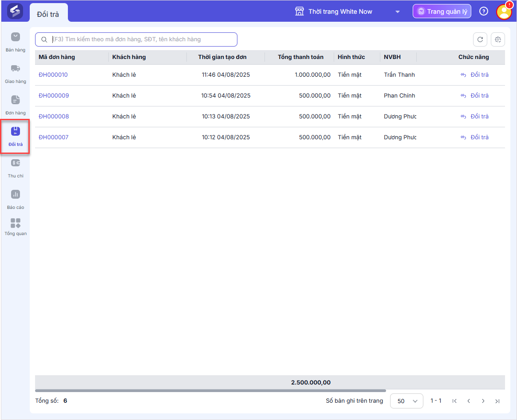This screenshot has width=517, height=420.
Task: Open the Giao hàng truck icon
Action: point(16,69)
